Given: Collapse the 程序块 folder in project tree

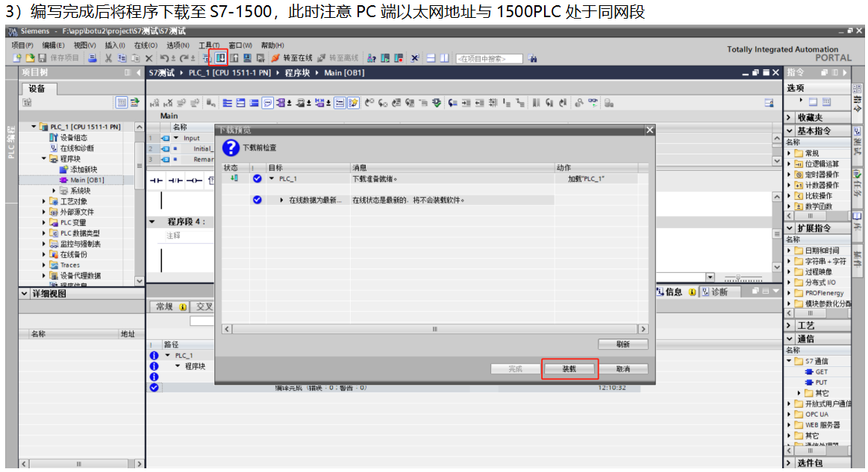Looking at the screenshot, I should (x=44, y=159).
